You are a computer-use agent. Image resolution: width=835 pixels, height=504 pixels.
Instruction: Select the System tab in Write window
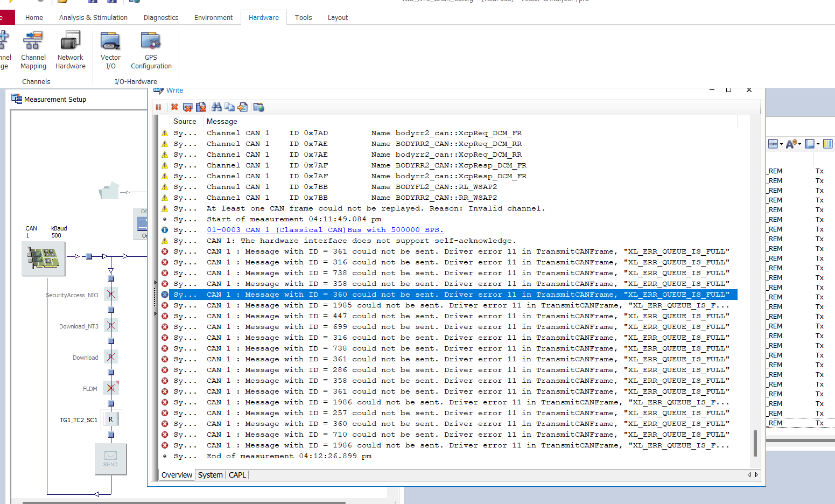click(210, 475)
